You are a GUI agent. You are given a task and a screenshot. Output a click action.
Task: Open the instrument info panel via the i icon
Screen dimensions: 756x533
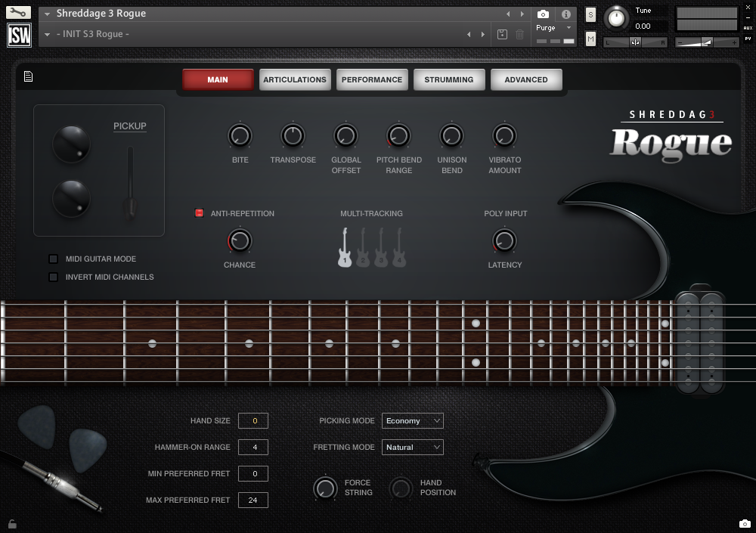click(x=565, y=13)
